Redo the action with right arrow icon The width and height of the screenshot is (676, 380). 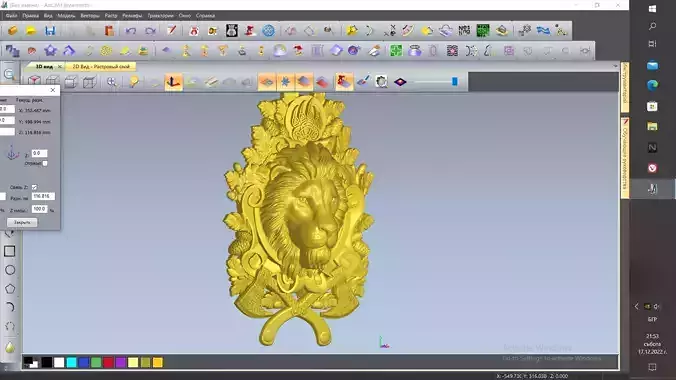150,31
